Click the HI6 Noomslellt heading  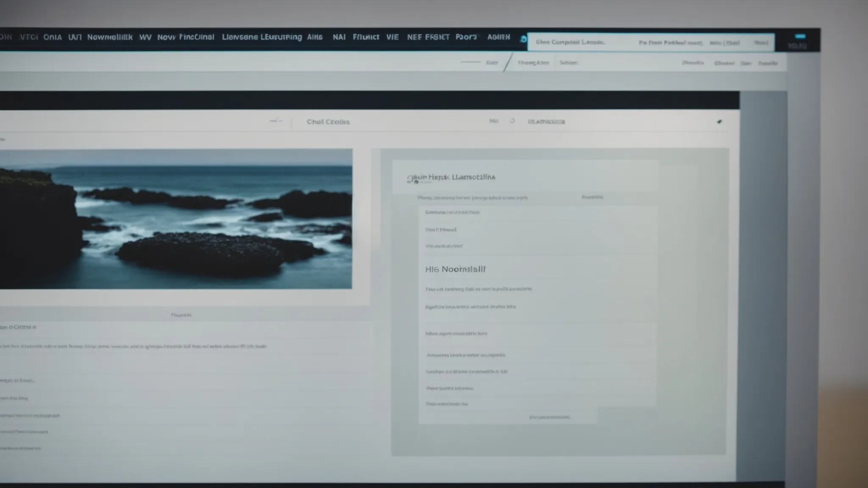click(456, 269)
